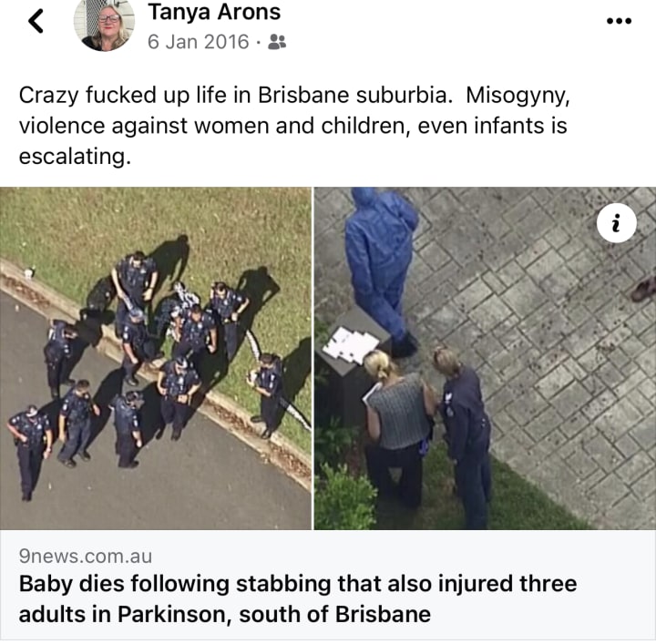Tap the back arrow to return
The width and height of the screenshot is (656, 644).
[x=36, y=21]
